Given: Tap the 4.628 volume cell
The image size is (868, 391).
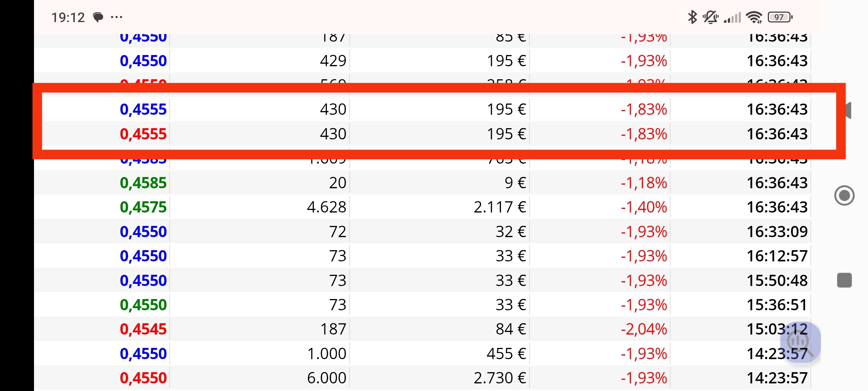Looking at the screenshot, I should [327, 207].
